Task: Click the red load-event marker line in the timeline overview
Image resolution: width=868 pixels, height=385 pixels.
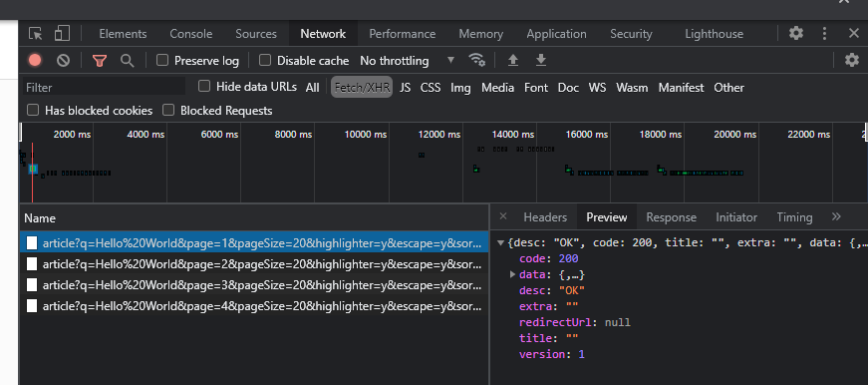Action: coord(32,172)
